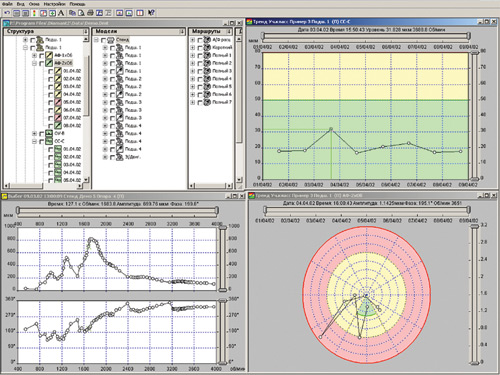Expand the Полный 5 route node
Image resolution: width=500 pixels, height=375 pixels.
[193, 87]
